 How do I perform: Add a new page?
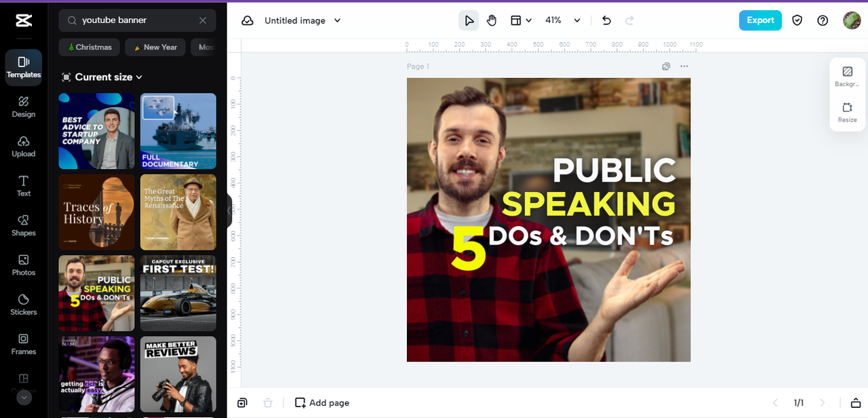point(322,403)
